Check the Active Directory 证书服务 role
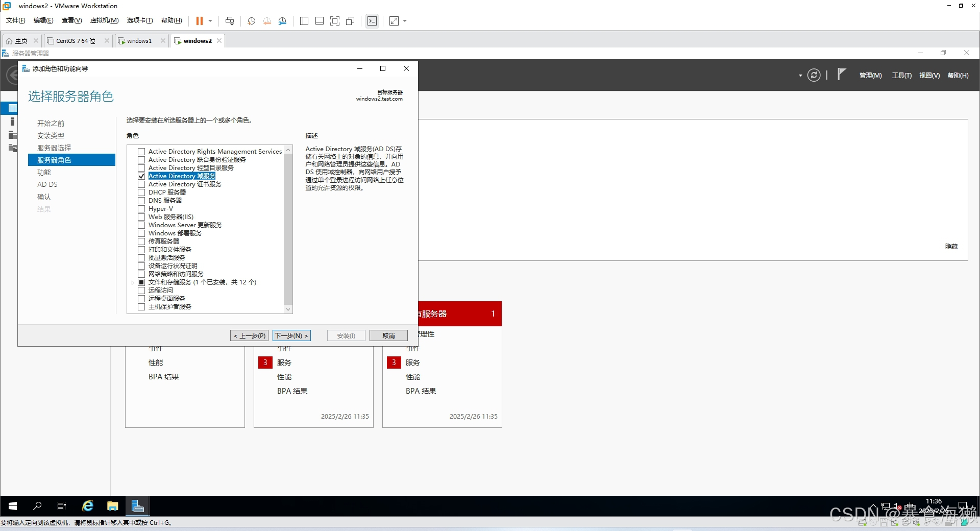Viewport: 980px width, 531px height. click(x=141, y=184)
